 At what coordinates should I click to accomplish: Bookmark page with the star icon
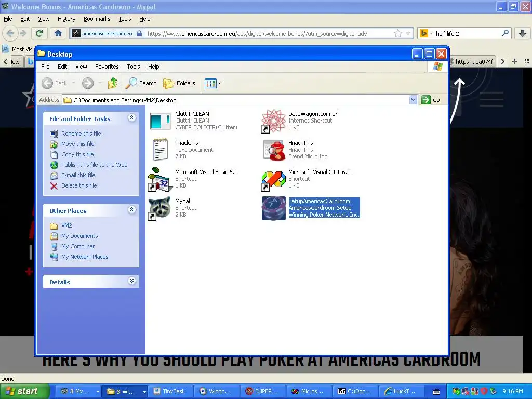pyautogui.click(x=397, y=34)
